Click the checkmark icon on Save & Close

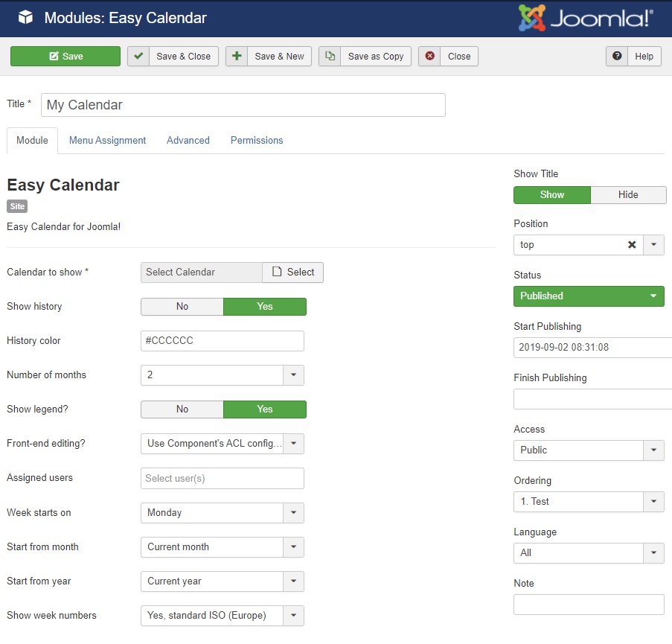[x=138, y=56]
